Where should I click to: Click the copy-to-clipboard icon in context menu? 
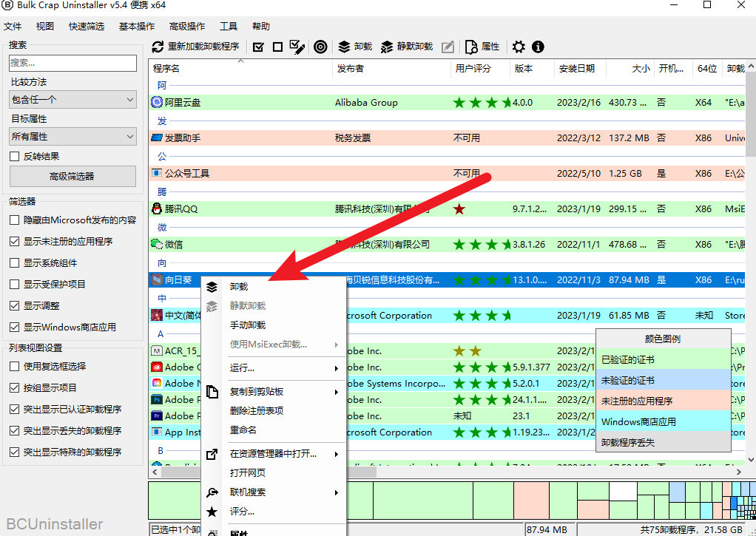[212, 391]
